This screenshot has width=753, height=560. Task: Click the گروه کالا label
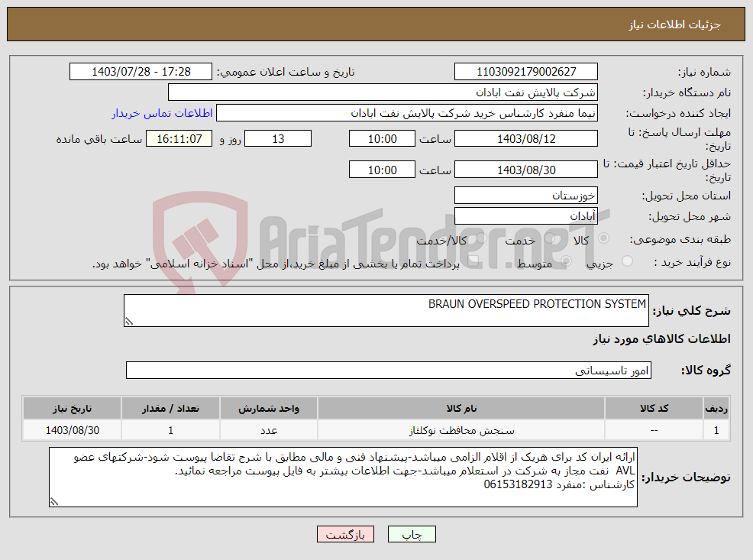(706, 370)
